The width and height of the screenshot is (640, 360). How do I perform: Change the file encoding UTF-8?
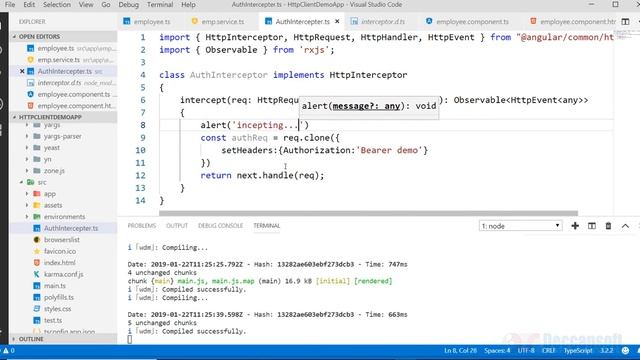click(526, 350)
